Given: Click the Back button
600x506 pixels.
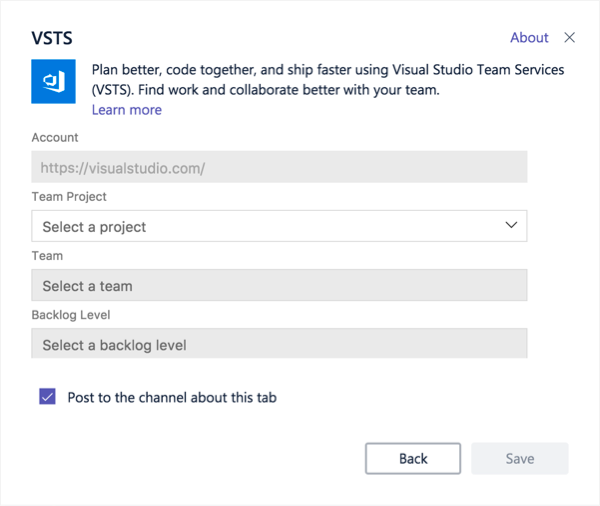Looking at the screenshot, I should (x=413, y=459).
